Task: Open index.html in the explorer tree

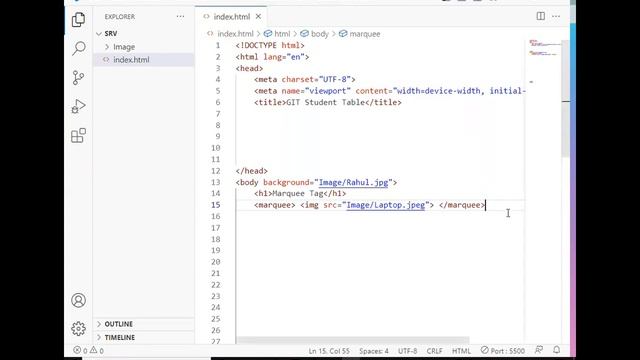Action: pyautogui.click(x=144, y=60)
